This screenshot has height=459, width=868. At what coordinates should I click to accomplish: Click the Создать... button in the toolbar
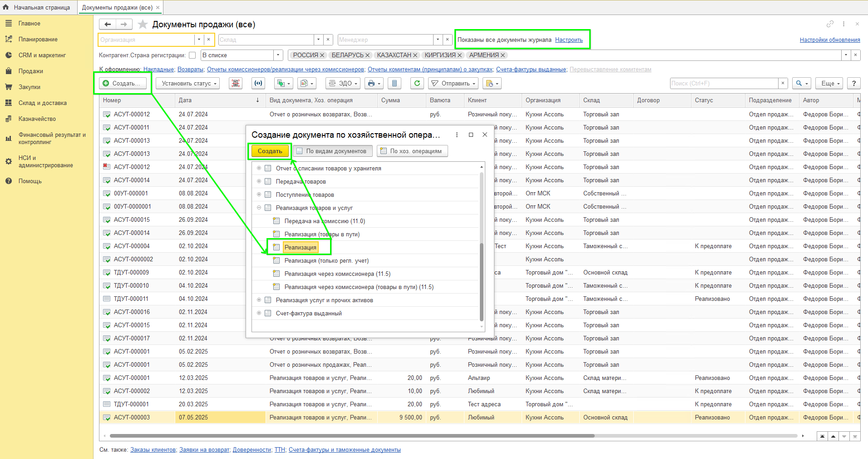123,83
